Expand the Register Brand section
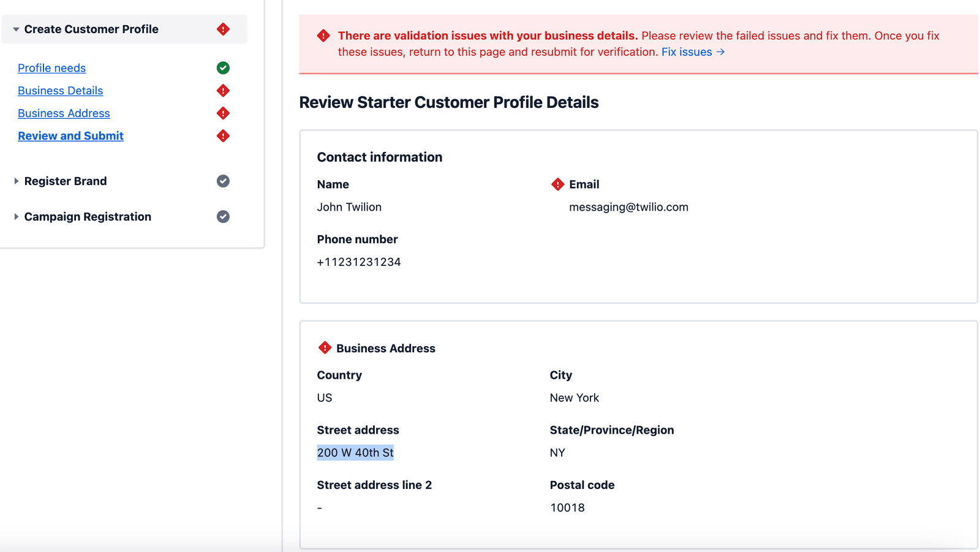Image resolution: width=980 pixels, height=552 pixels. pyautogui.click(x=15, y=181)
